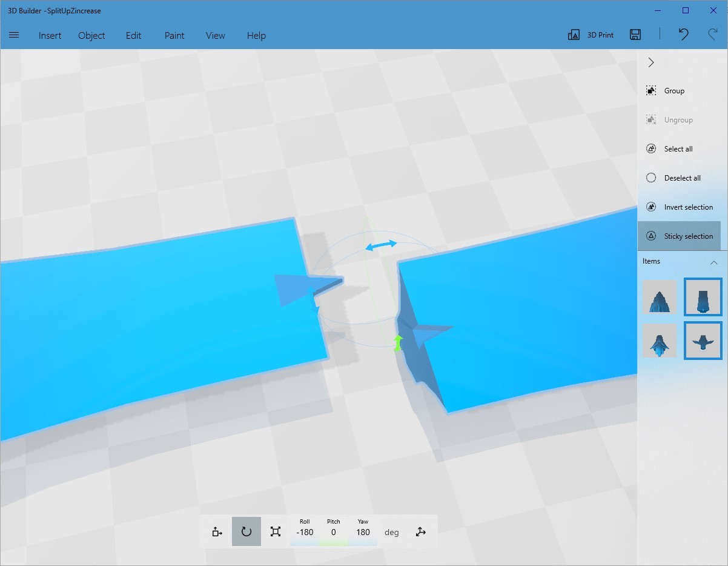
Task: Click the Undo button
Action: (683, 35)
